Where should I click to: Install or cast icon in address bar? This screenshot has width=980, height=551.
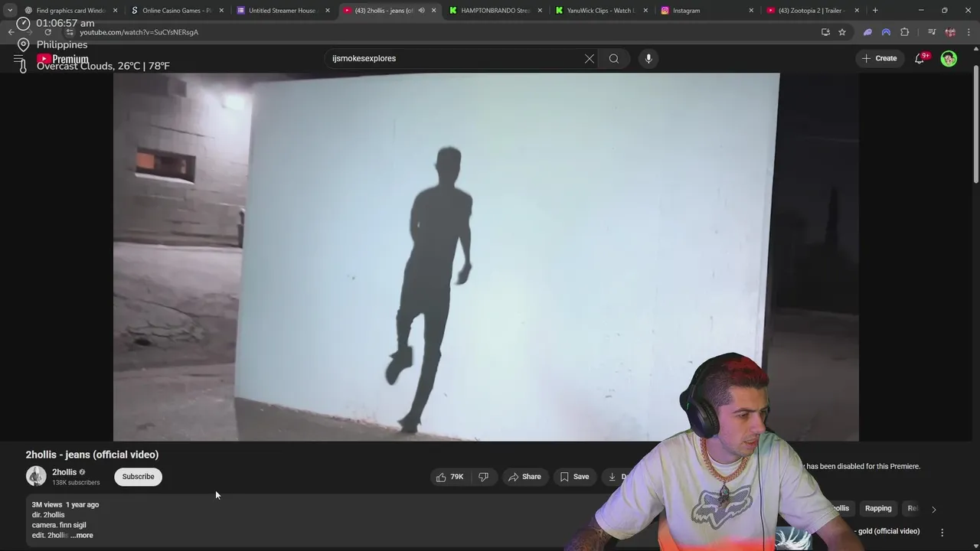coord(825,32)
